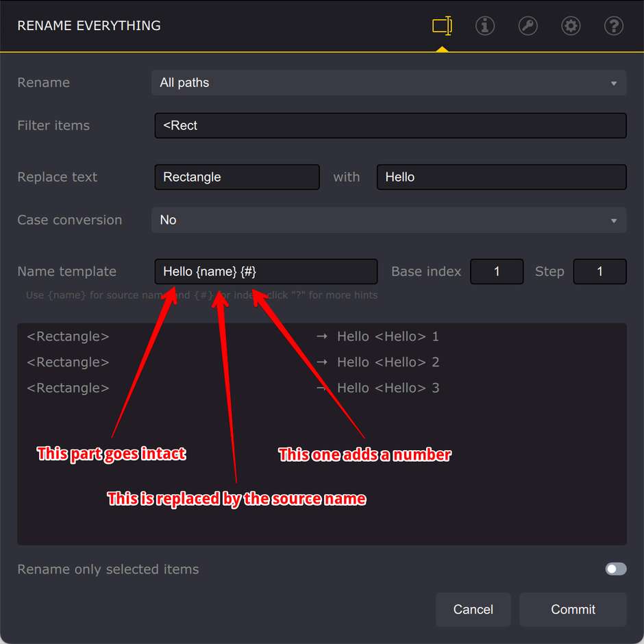Image resolution: width=644 pixels, height=644 pixels.
Task: Click the 'with' field containing Hello
Action: pyautogui.click(x=501, y=177)
